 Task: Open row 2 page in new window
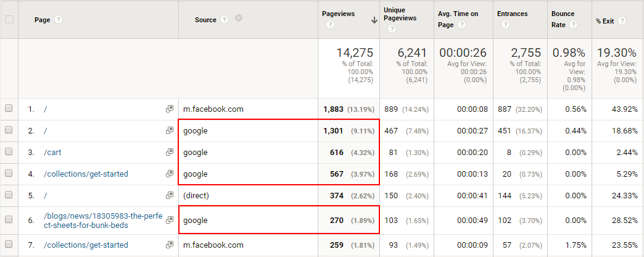point(169,131)
